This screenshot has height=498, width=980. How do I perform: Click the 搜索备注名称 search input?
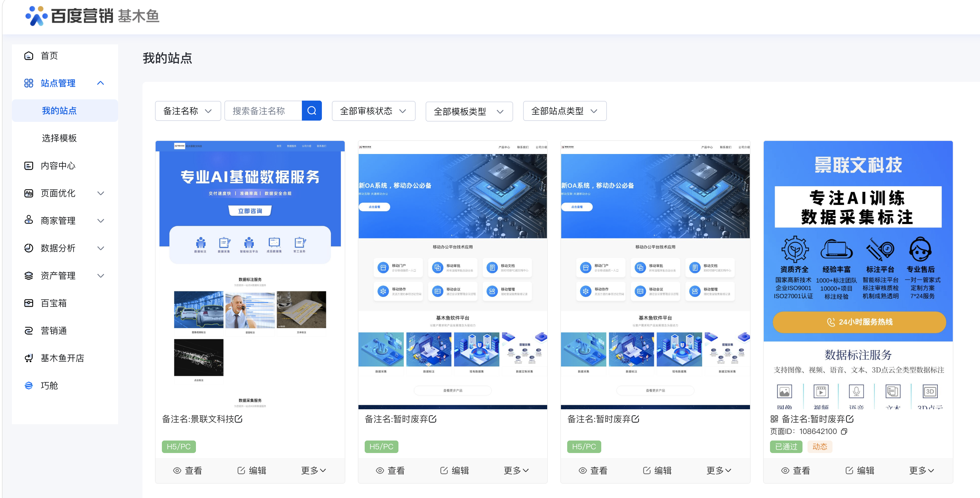(263, 111)
